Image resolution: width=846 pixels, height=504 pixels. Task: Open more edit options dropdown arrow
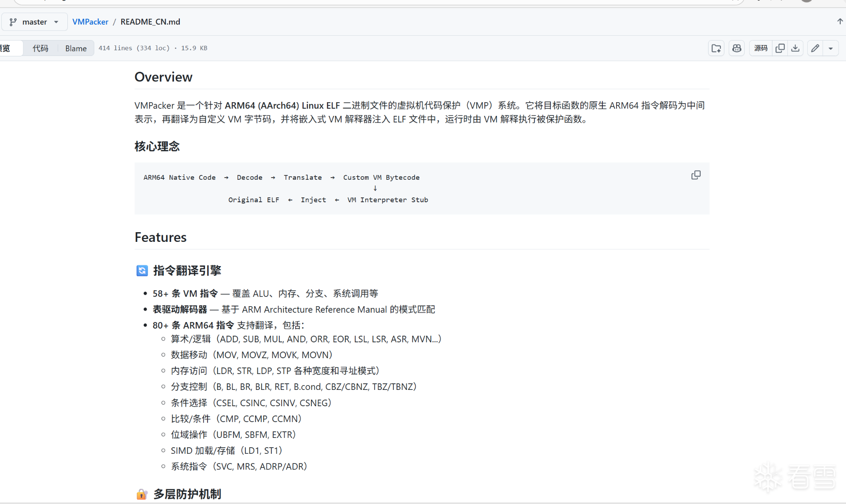coord(831,48)
